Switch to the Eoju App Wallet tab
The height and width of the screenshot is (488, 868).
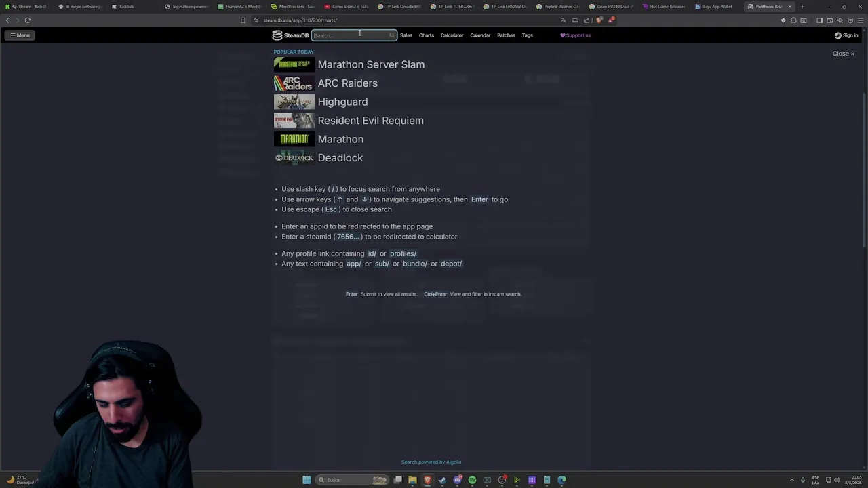[x=717, y=7]
